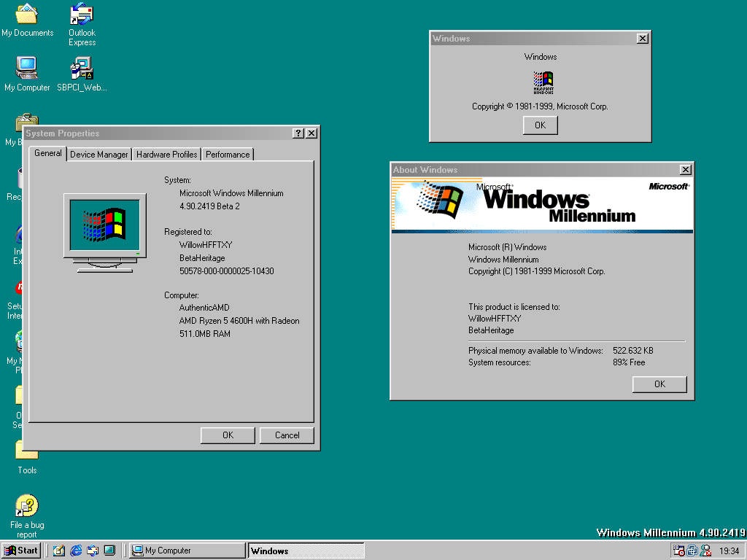Open the Start menu
The height and width of the screenshot is (560, 747).
tap(20, 551)
